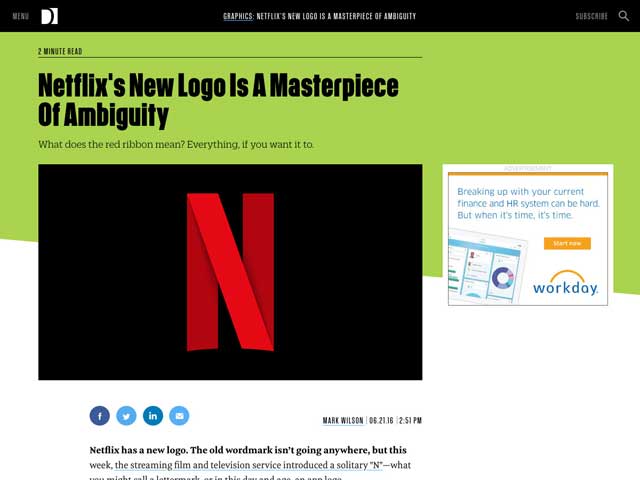Click the workday logo in advertisement
This screenshot has height=480, width=640.
565,283
